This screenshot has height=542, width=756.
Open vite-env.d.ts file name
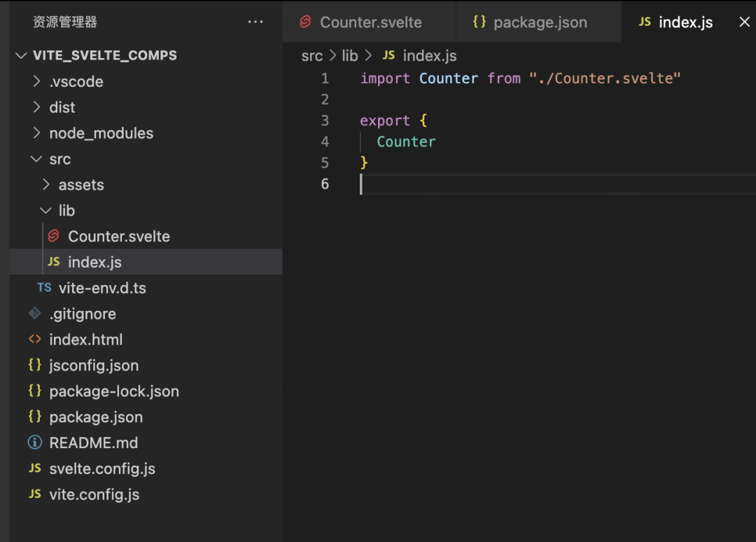coord(102,288)
